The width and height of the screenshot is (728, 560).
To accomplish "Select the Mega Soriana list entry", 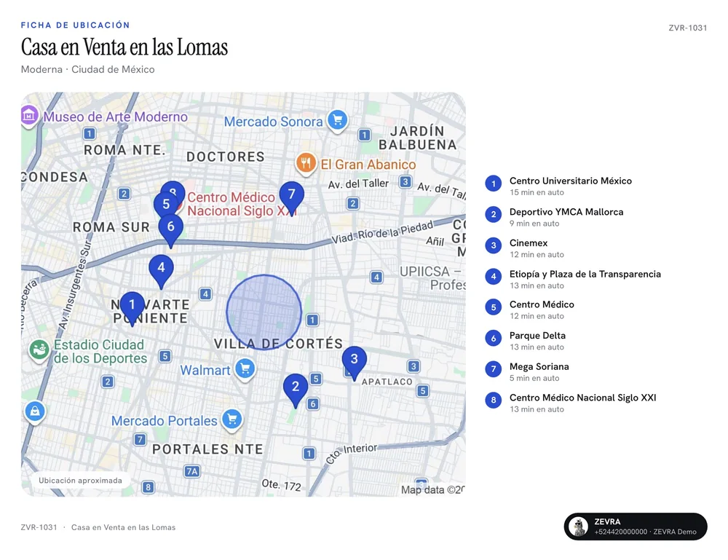I will click(527, 372).
